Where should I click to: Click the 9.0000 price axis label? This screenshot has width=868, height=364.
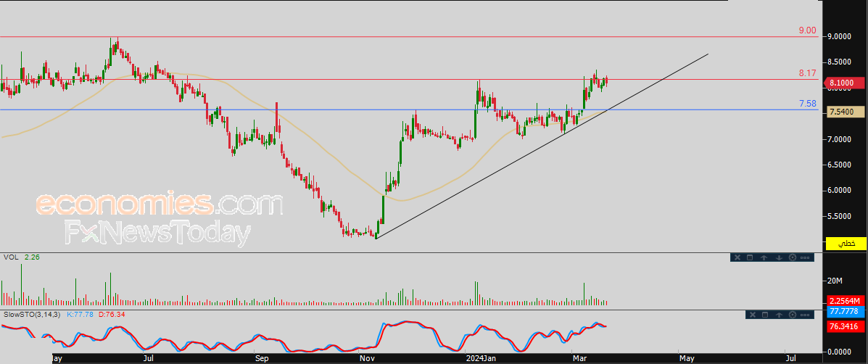coord(840,36)
